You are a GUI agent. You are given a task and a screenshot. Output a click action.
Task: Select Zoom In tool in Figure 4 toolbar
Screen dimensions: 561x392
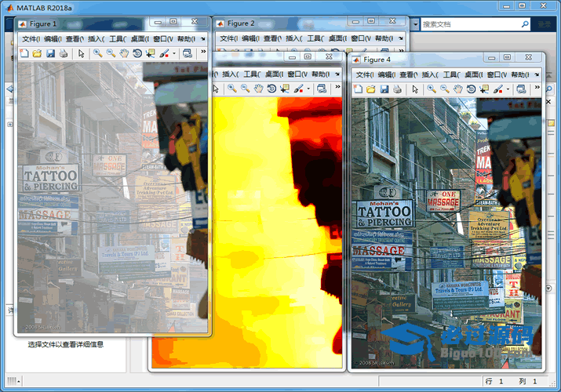(432, 89)
